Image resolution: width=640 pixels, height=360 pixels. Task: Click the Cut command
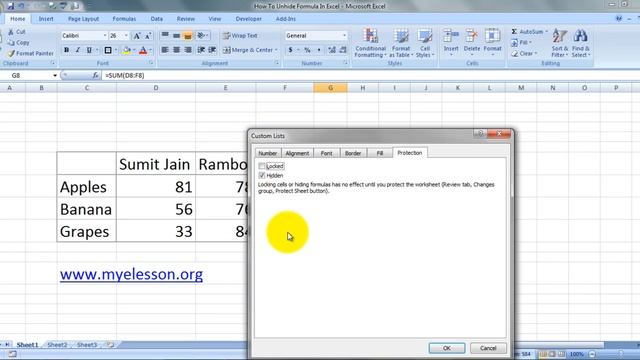(16, 31)
